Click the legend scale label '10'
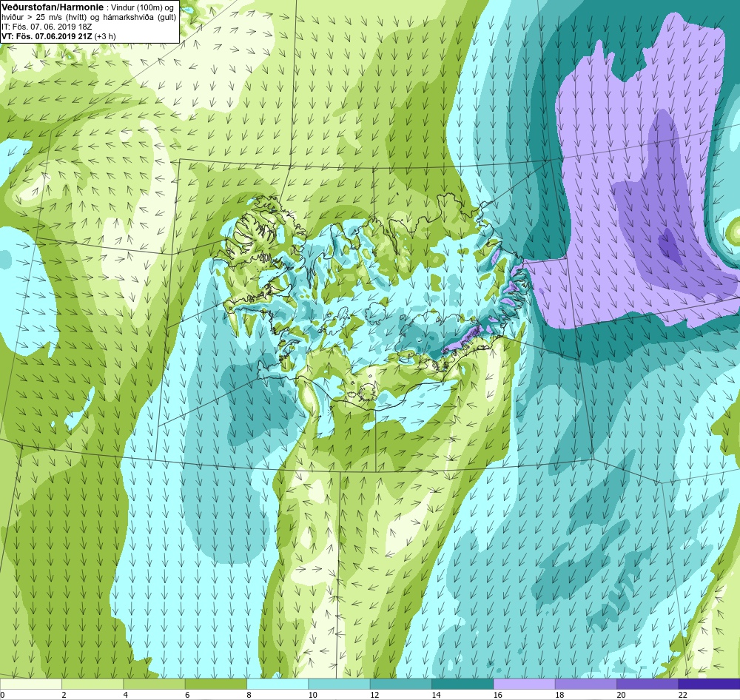The image size is (740, 700). point(313,695)
